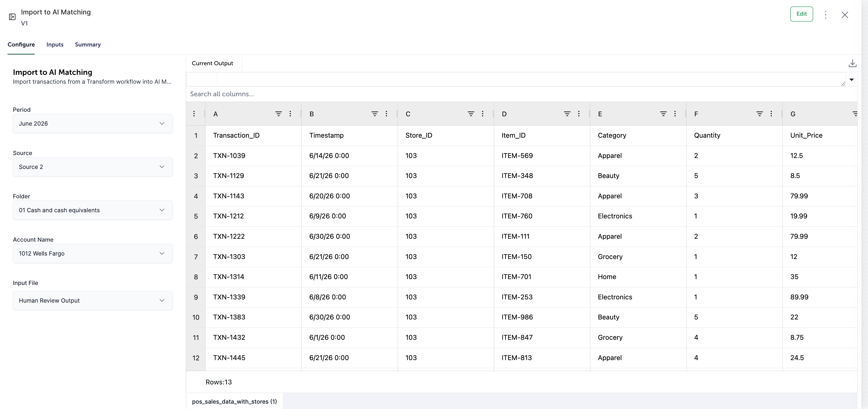This screenshot has width=868, height=409.
Task: Click the cell ITEM-348
Action: click(542, 176)
